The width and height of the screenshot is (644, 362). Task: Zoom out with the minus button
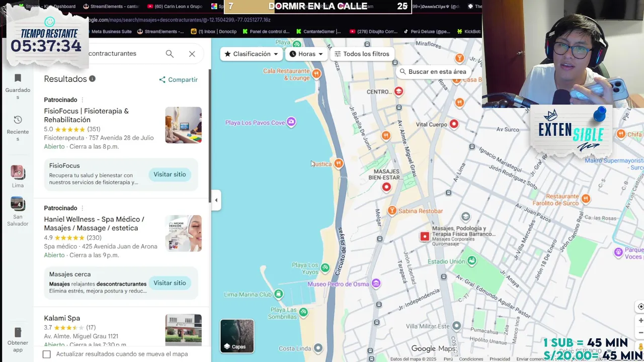coord(640,332)
